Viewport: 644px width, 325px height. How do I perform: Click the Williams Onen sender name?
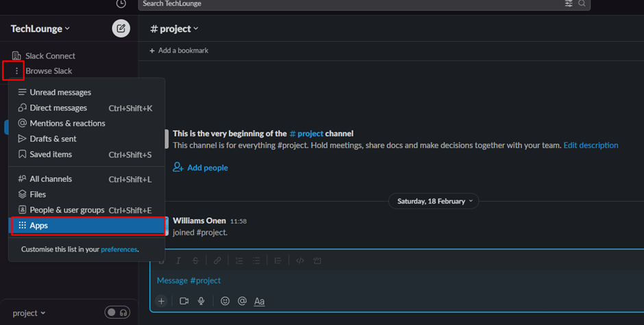tap(199, 221)
